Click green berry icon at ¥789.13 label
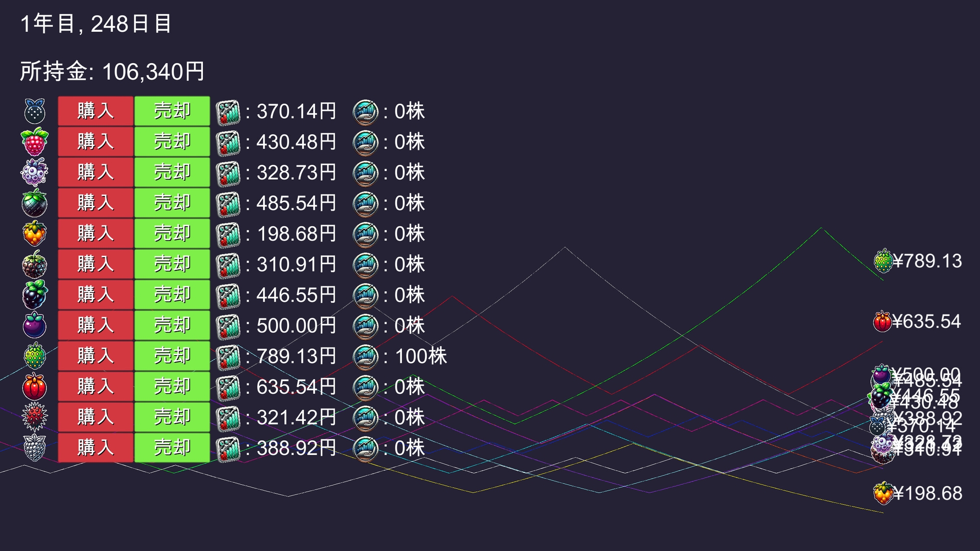Screen dimensions: 980x551 [x=883, y=261]
